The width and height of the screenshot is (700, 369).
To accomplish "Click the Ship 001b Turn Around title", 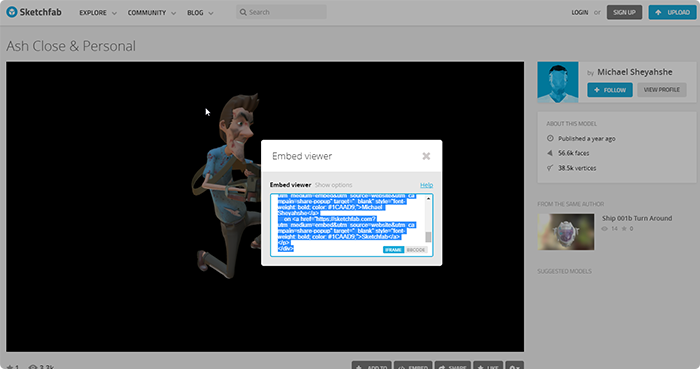I will 637,218.
